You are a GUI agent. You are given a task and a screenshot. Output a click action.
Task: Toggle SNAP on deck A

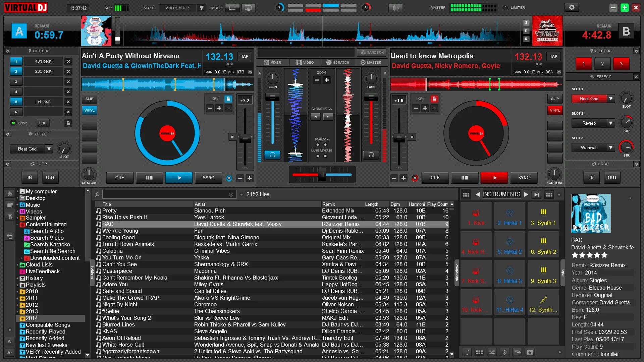(x=14, y=123)
